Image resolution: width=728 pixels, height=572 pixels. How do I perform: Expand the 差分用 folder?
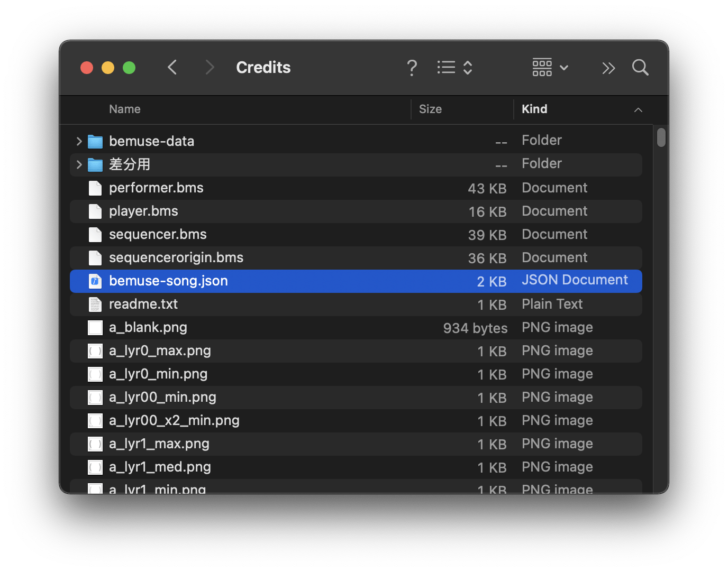78,164
